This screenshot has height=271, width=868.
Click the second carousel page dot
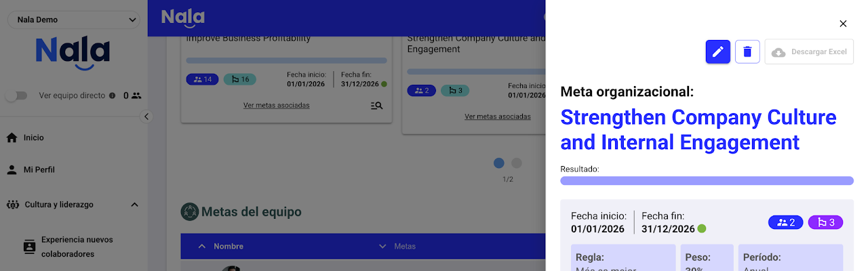[x=517, y=163]
